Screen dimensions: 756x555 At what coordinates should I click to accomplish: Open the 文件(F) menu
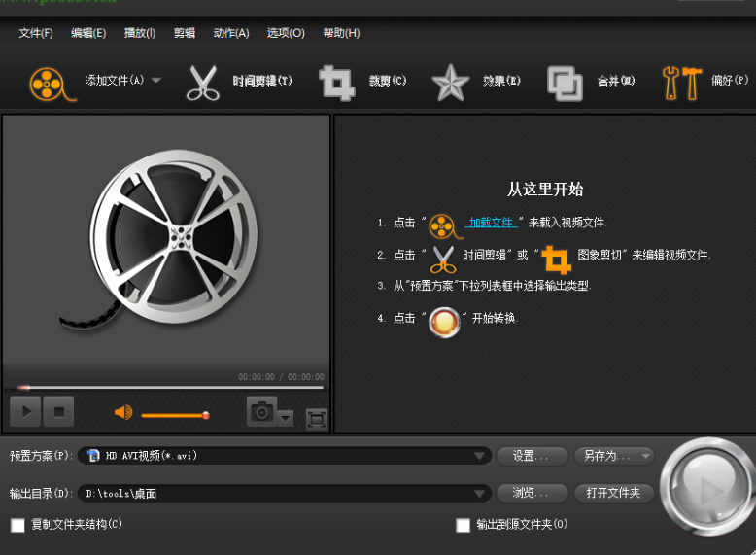coord(36,33)
